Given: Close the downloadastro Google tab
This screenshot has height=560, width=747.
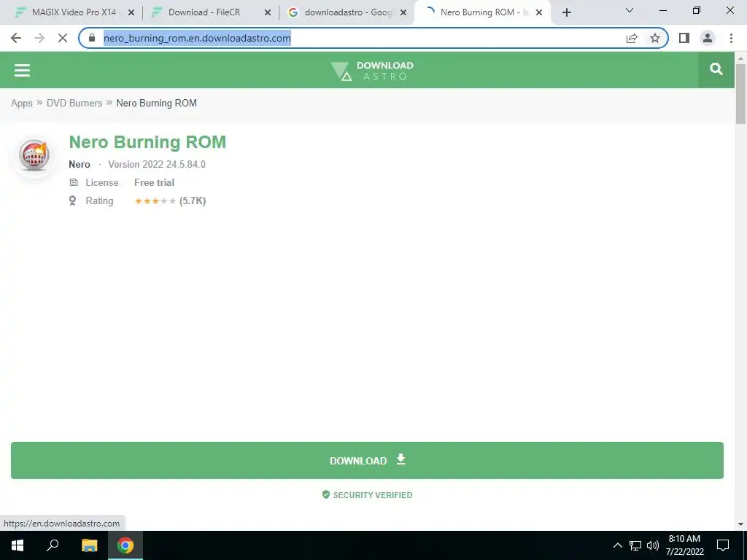Looking at the screenshot, I should [403, 13].
